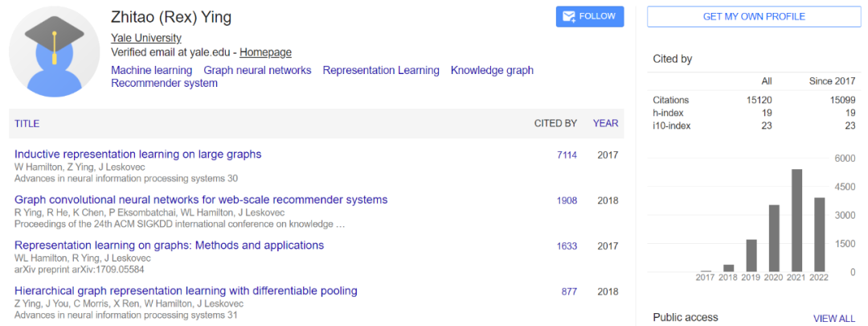Viewport: 868px width, 326px height.
Task: Open Hierarchical graph representation learning paper
Action: coord(186,291)
